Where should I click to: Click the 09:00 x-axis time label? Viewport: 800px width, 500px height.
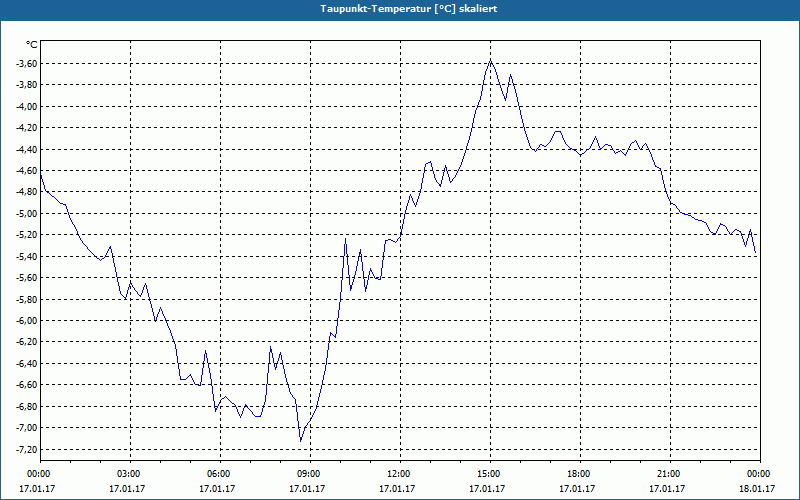coord(308,474)
